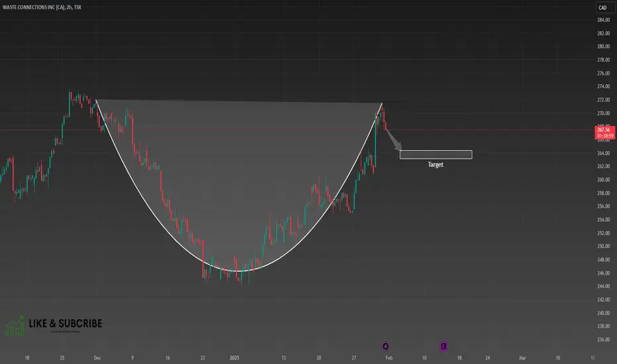This screenshot has width=617, height=364.
Task: Click the 280.00 price axis label
Action: [603, 46]
